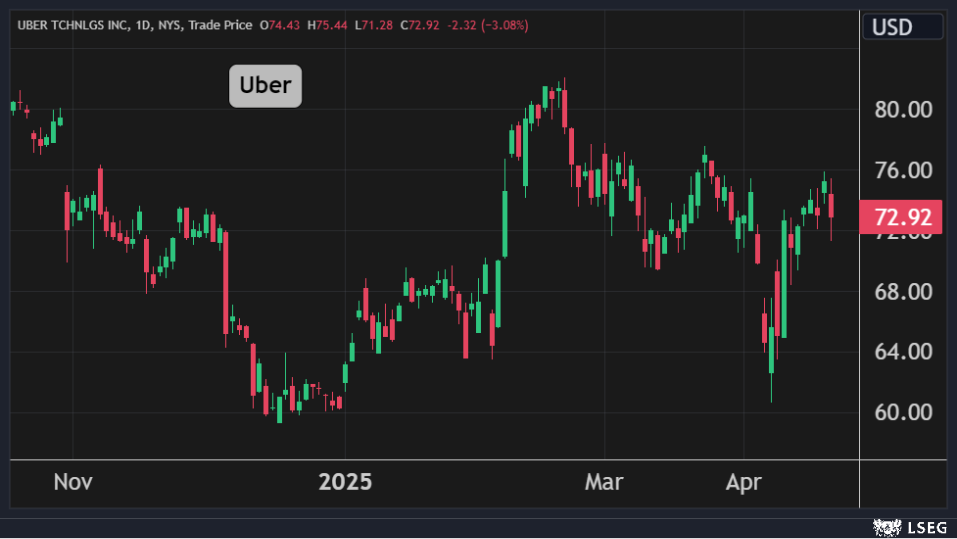Select the Mar marker on time axis

(603, 482)
